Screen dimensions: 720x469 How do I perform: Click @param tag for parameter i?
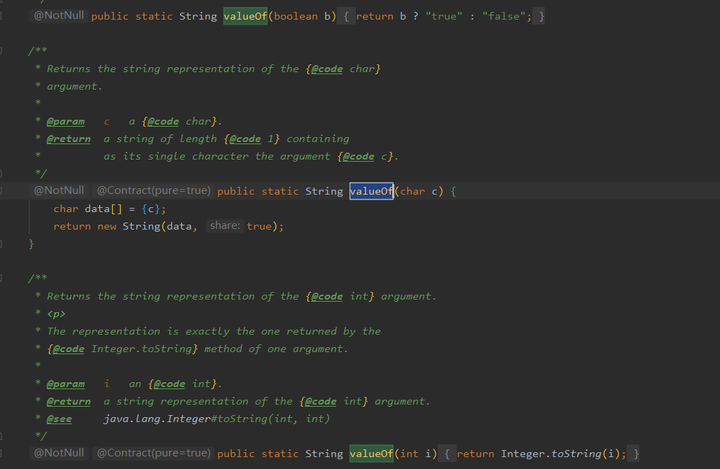pyautogui.click(x=66, y=384)
